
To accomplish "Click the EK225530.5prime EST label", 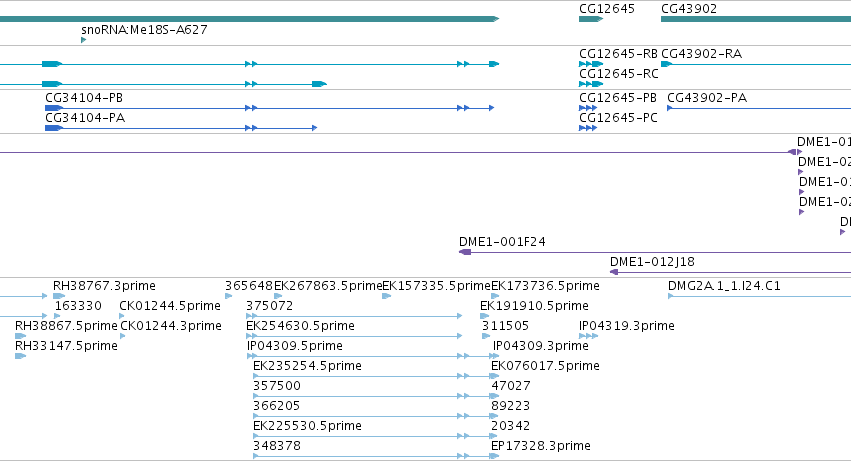I will click(307, 426).
